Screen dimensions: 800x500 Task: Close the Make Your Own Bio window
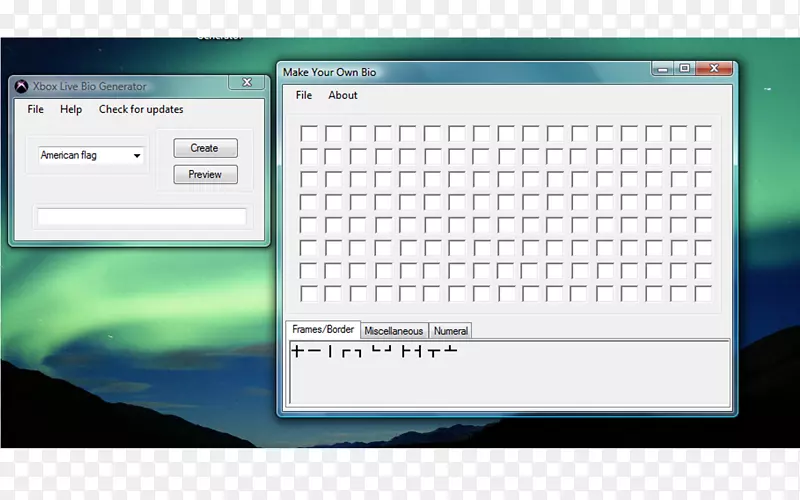coord(714,68)
